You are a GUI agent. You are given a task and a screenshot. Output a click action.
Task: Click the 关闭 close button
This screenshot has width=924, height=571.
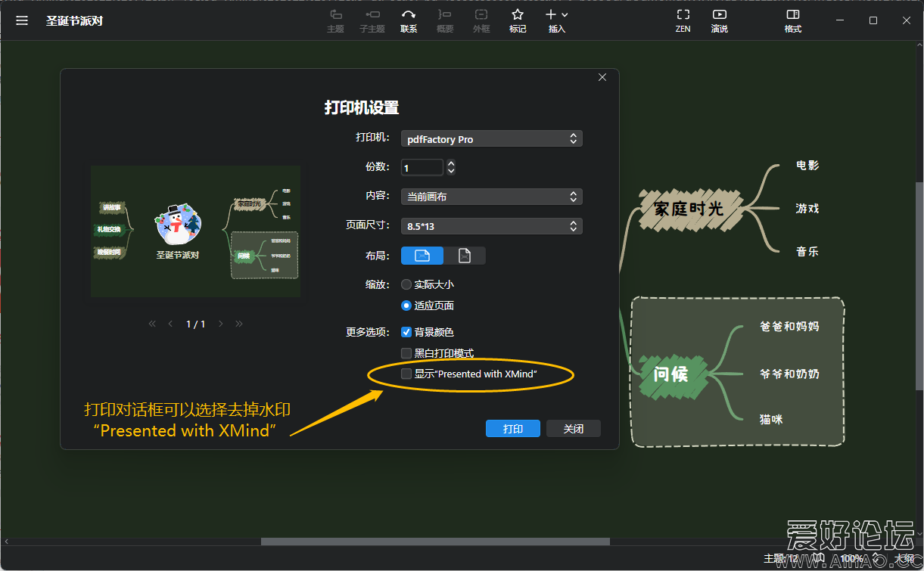(574, 429)
